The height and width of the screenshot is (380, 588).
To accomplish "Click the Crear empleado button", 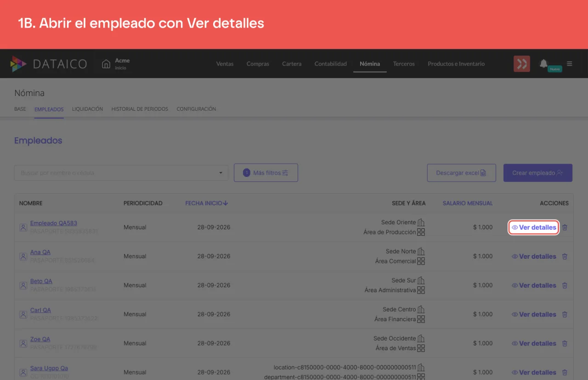I will point(538,173).
